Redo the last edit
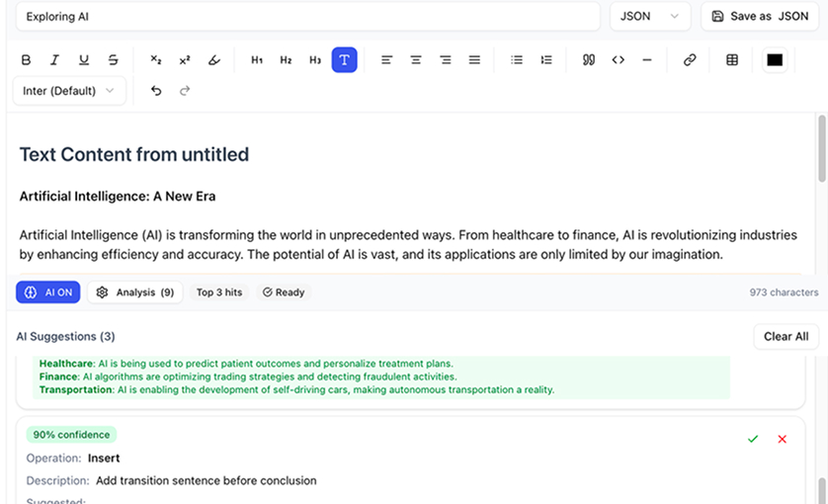Image resolution: width=828 pixels, height=504 pixels. click(185, 91)
